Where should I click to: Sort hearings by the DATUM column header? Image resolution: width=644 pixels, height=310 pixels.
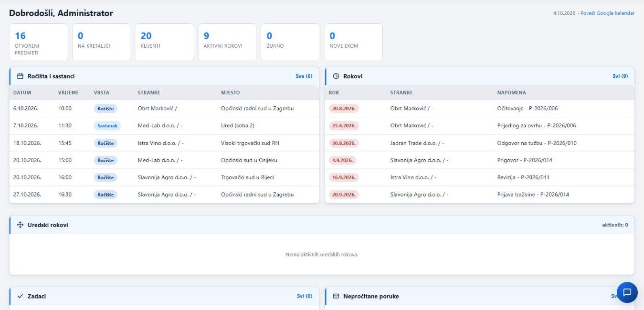(x=22, y=93)
